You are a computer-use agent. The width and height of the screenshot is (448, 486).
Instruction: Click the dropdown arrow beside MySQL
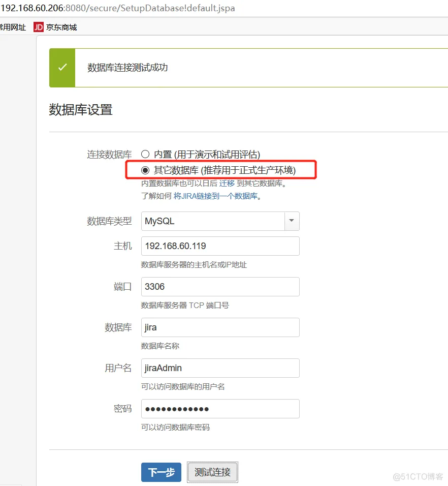(x=292, y=221)
